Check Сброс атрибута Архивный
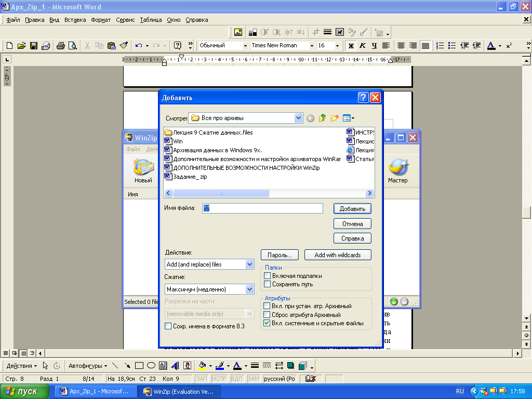Viewport: 532px width, 399px height. click(267, 314)
